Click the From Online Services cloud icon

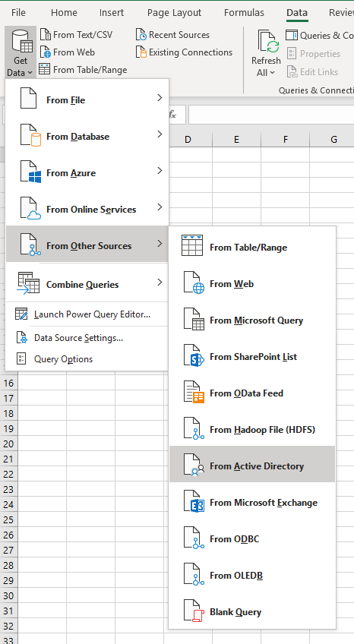coord(30,208)
